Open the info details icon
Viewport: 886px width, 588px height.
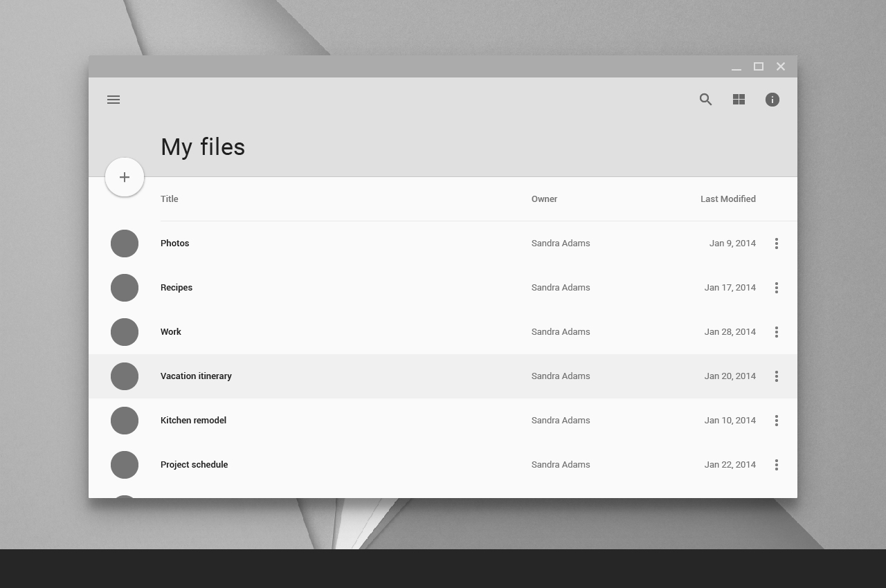tap(772, 100)
